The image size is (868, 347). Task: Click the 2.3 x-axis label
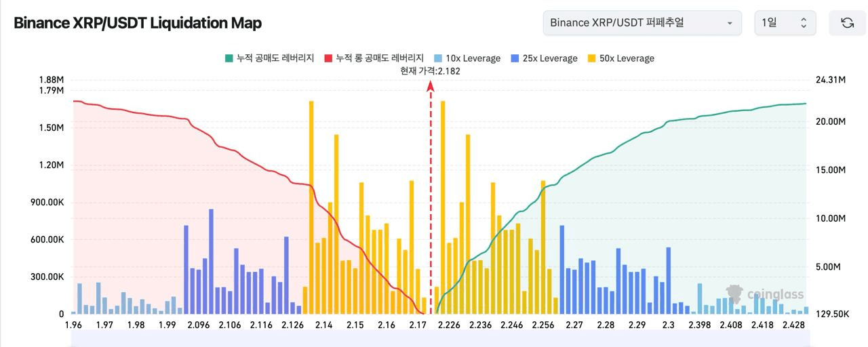[x=669, y=325]
